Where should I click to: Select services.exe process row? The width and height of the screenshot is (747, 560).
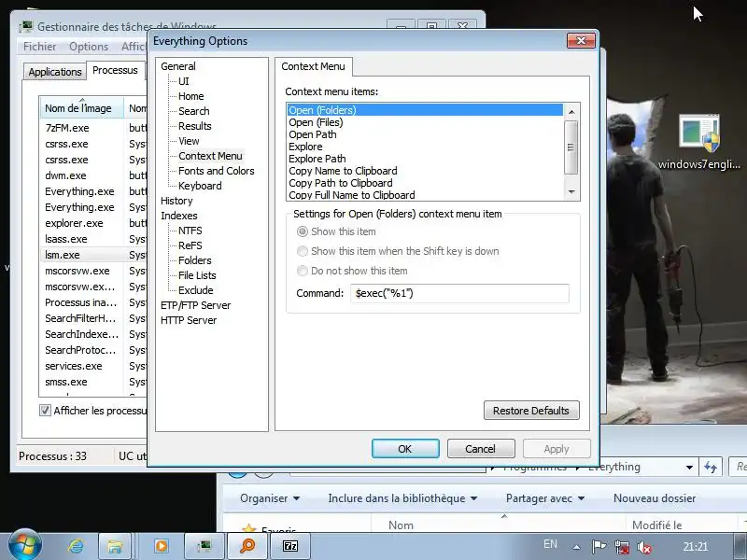[94, 366]
